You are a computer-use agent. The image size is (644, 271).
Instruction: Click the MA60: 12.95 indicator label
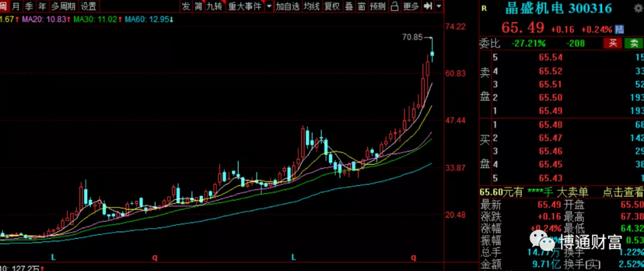click(x=150, y=19)
